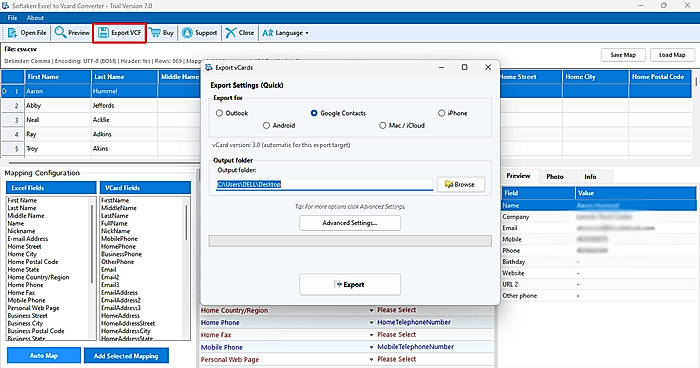The height and width of the screenshot is (368, 700).
Task: Click the Add Selected Mapping button
Action: 126,356
